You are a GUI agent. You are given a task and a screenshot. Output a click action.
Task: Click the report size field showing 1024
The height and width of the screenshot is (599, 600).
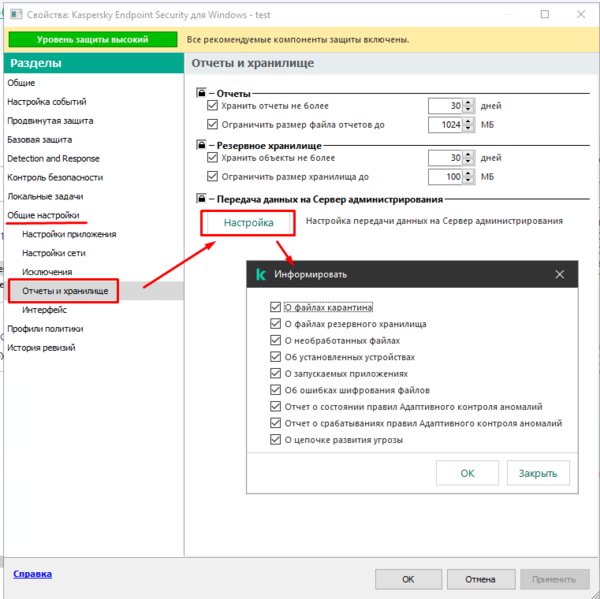pos(445,125)
